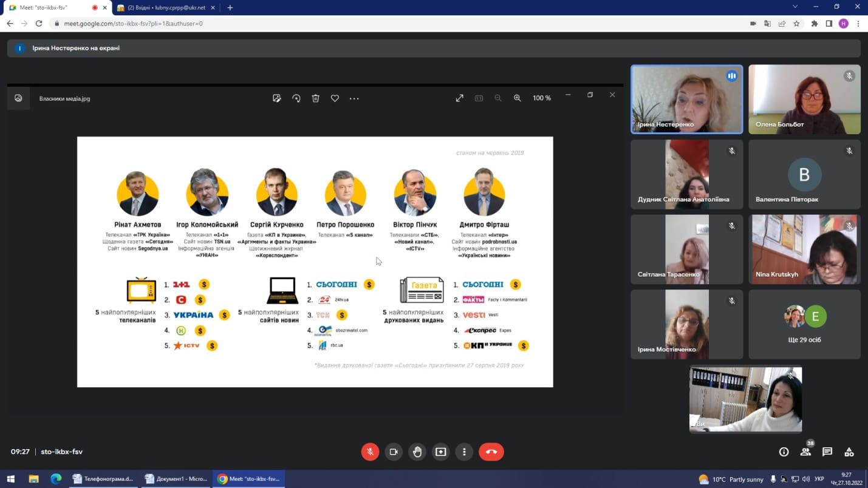Viewport: 868px width, 488px height.
Task: Switch to the 'Документ1' Word taskbar window
Action: pyautogui.click(x=176, y=479)
